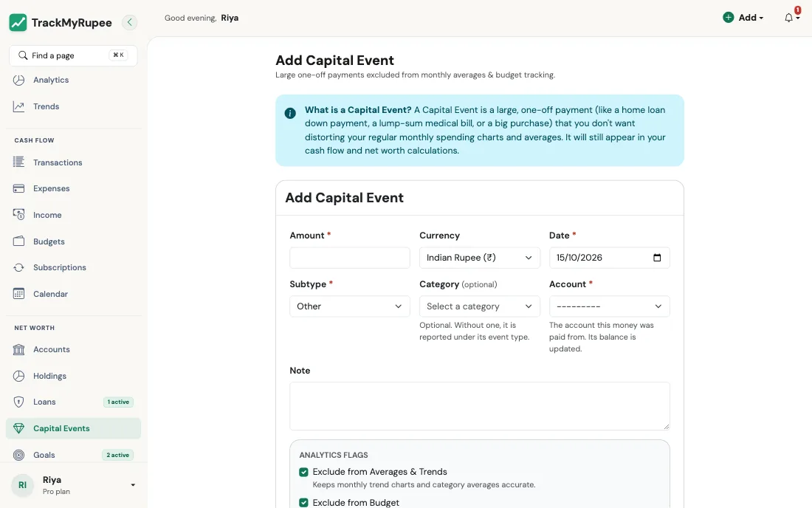Click the Transactions list icon
The width and height of the screenshot is (812, 508).
18,162
